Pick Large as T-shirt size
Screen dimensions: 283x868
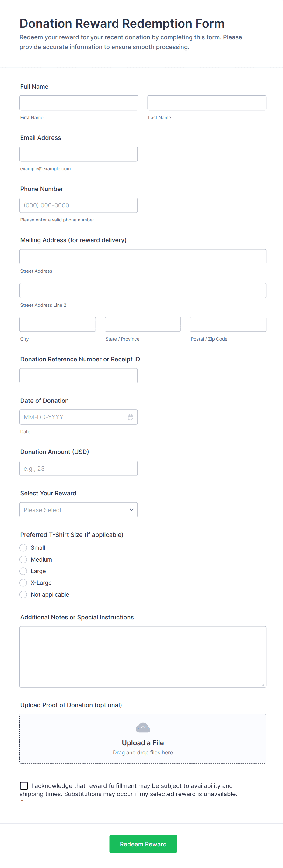pos(23,571)
